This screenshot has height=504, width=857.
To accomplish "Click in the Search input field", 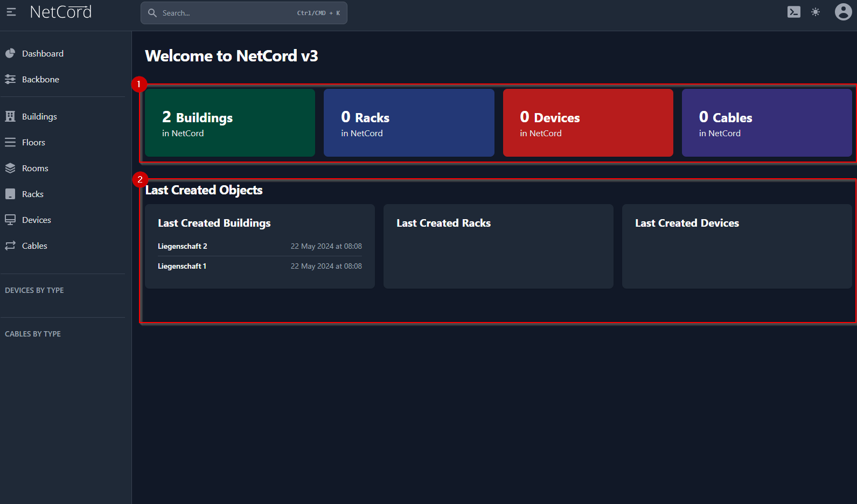I will click(226, 13).
